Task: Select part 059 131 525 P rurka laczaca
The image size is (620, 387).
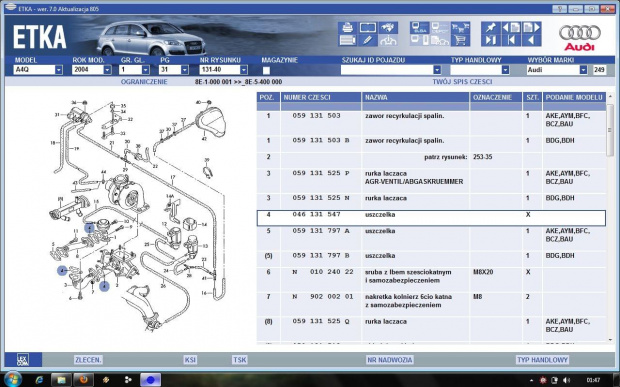Action: pos(431,181)
